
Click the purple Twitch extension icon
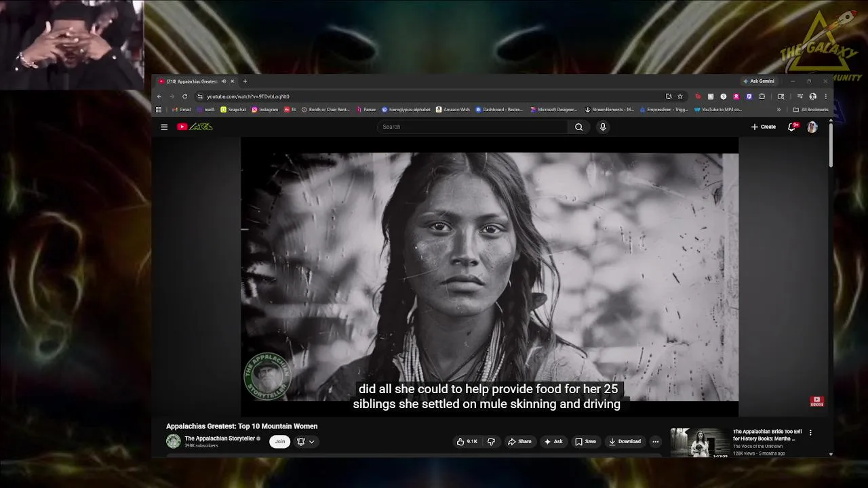coord(749,96)
